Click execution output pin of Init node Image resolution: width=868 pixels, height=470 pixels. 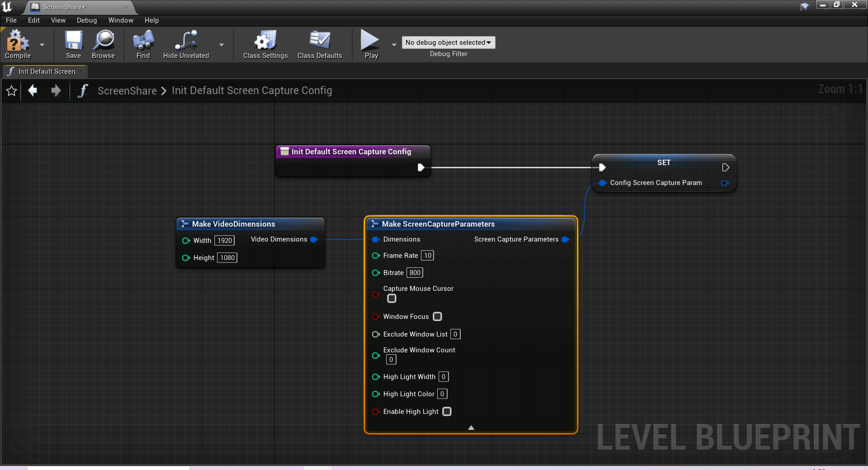421,167
